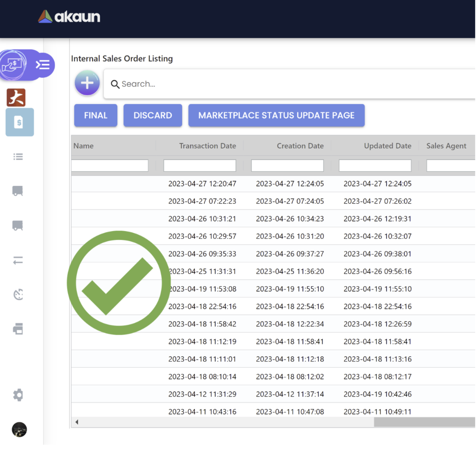The height and width of the screenshot is (452, 476).
Task: Select transaction date 2023-04-27 07:22:23
Action: click(x=202, y=201)
